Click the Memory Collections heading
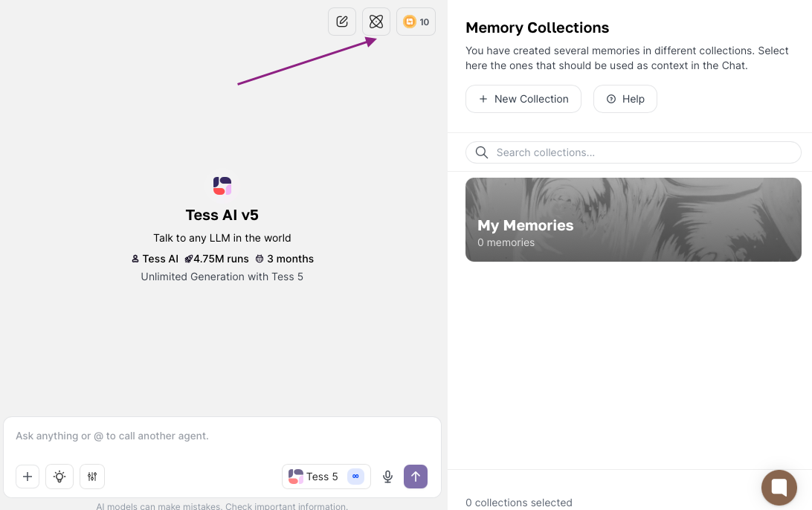Image resolution: width=812 pixels, height=510 pixels. click(537, 28)
